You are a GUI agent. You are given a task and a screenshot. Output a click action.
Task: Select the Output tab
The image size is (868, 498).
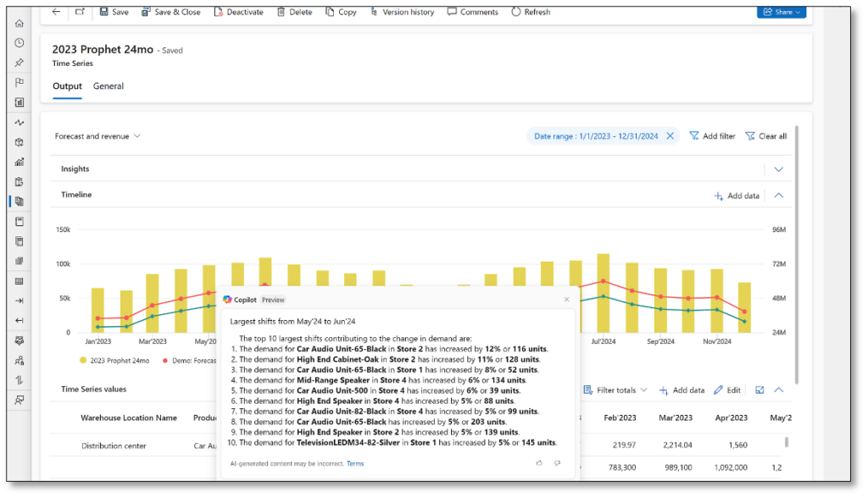click(67, 86)
